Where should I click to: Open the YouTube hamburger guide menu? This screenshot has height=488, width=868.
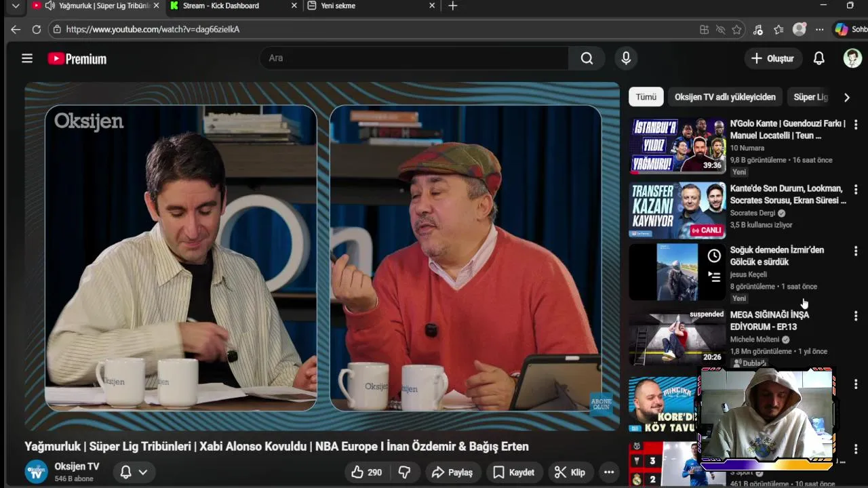(x=27, y=58)
